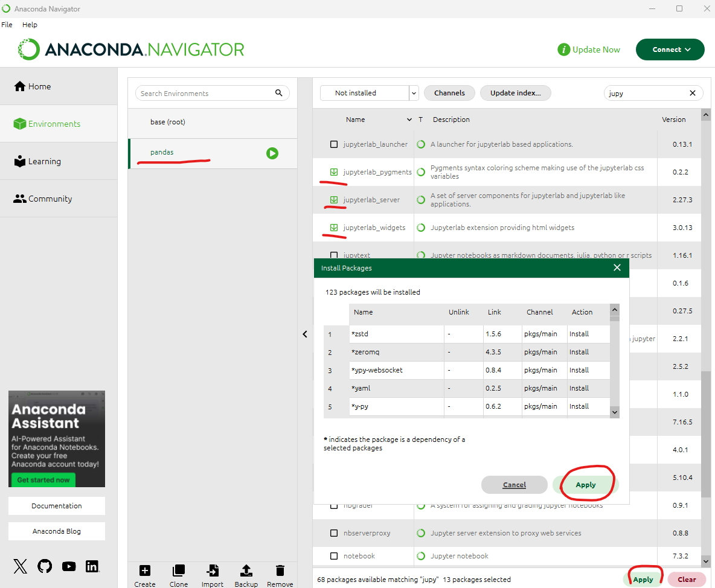This screenshot has width=715, height=588.
Task: Click the Remove environment icon
Action: click(x=280, y=570)
